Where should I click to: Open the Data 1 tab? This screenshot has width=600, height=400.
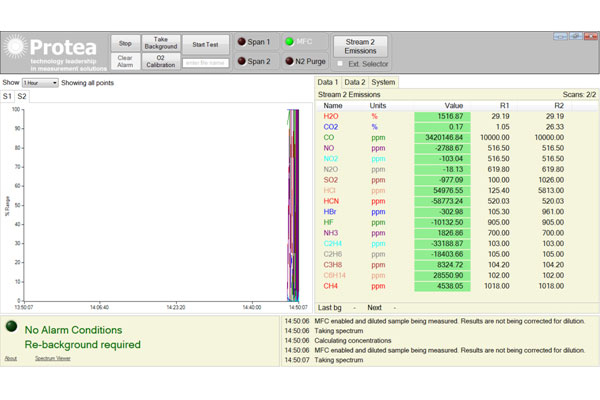click(x=328, y=82)
